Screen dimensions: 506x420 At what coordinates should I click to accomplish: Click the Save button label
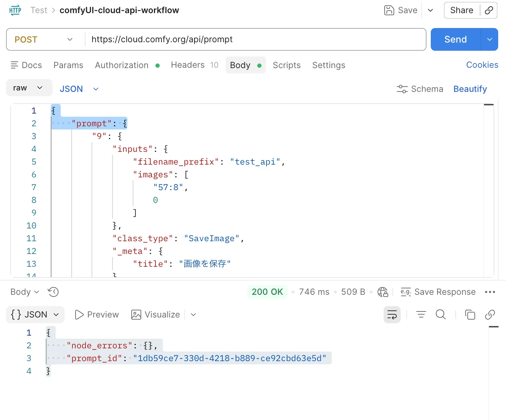pyautogui.click(x=407, y=10)
